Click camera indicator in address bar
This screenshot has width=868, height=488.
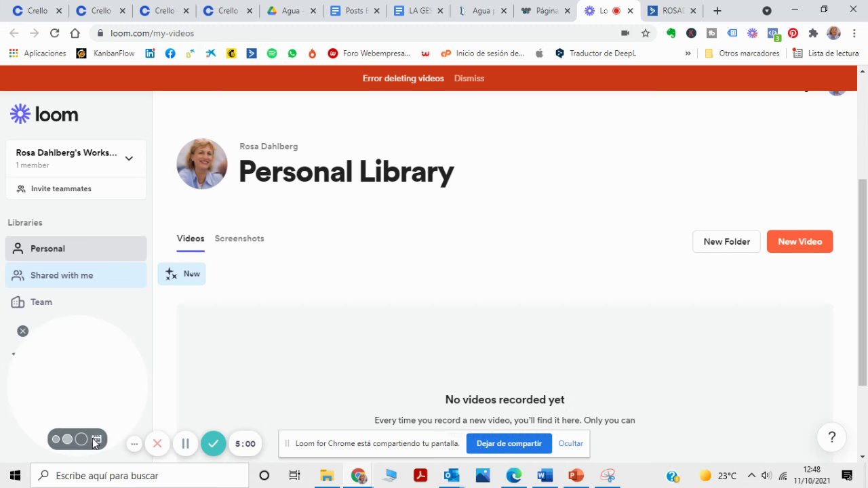click(x=625, y=33)
